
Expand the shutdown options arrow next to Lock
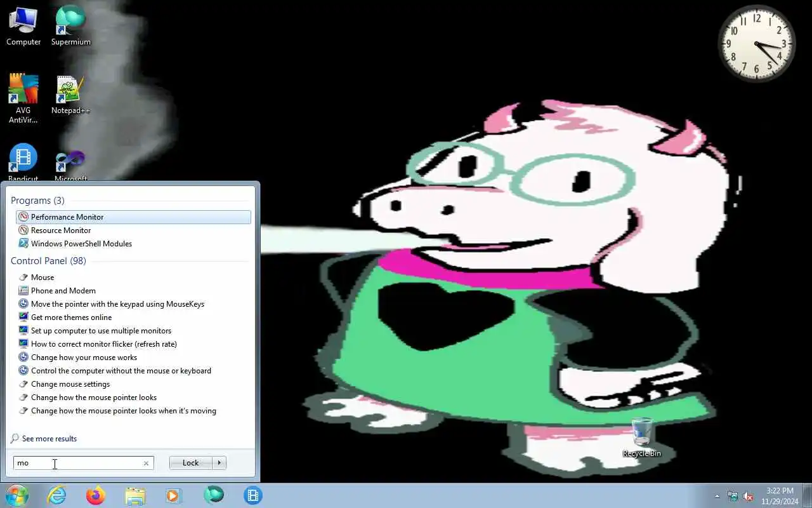[219, 463]
